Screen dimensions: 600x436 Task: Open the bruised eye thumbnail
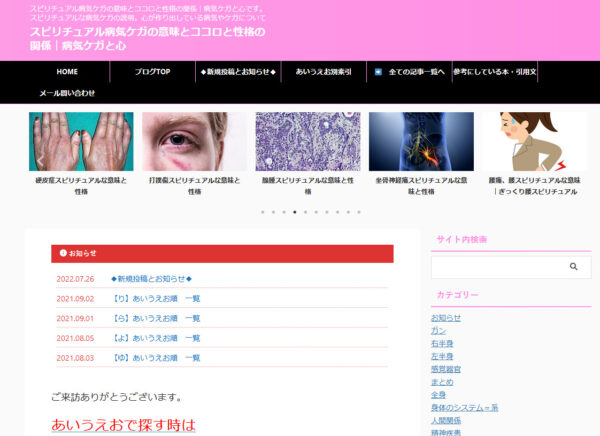click(x=194, y=141)
